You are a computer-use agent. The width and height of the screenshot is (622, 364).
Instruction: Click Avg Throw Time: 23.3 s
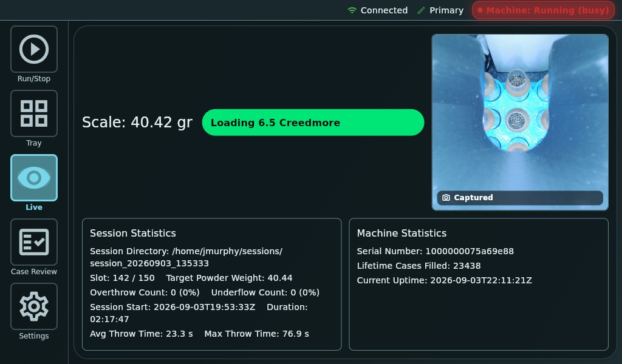(141, 334)
